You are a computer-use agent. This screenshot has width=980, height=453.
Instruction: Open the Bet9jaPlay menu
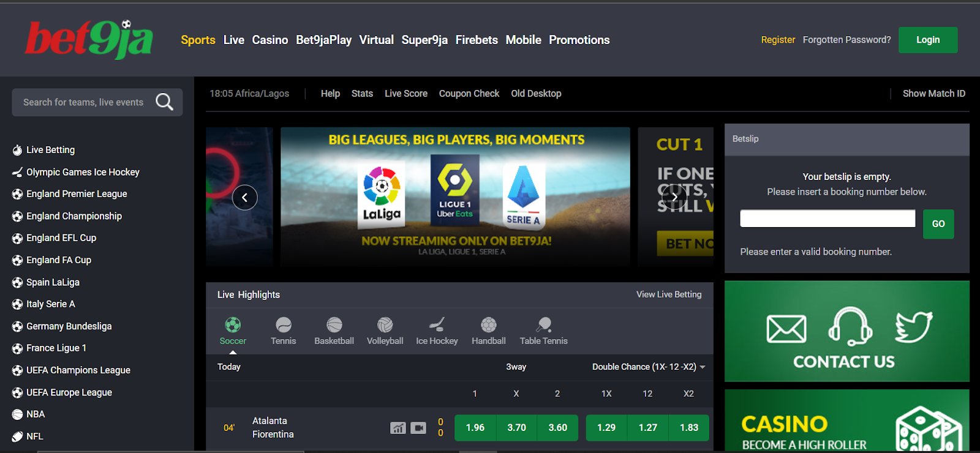323,40
